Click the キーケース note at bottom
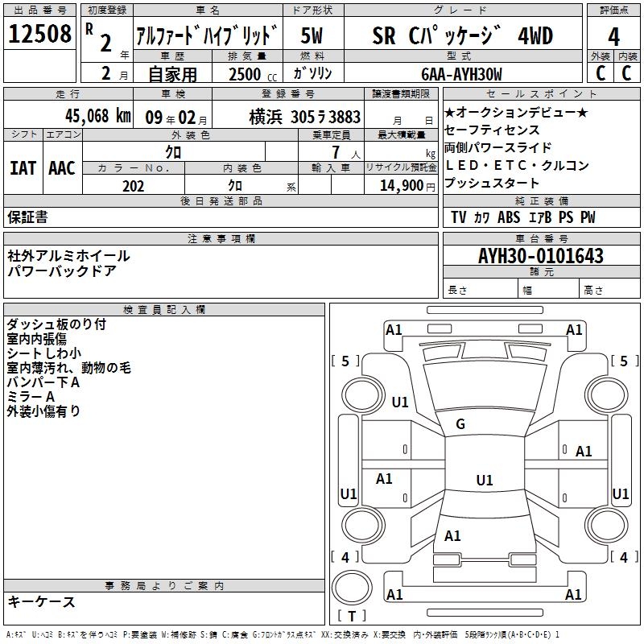644x644 pixels. click(41, 602)
